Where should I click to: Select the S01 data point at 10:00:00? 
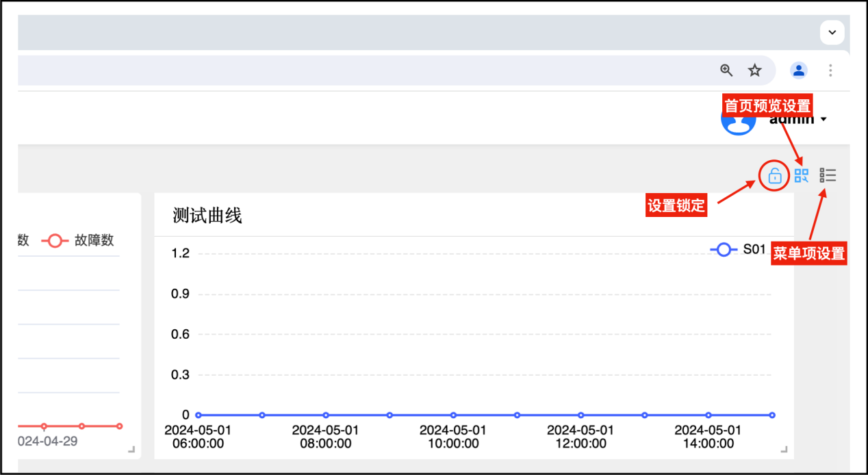click(453, 415)
